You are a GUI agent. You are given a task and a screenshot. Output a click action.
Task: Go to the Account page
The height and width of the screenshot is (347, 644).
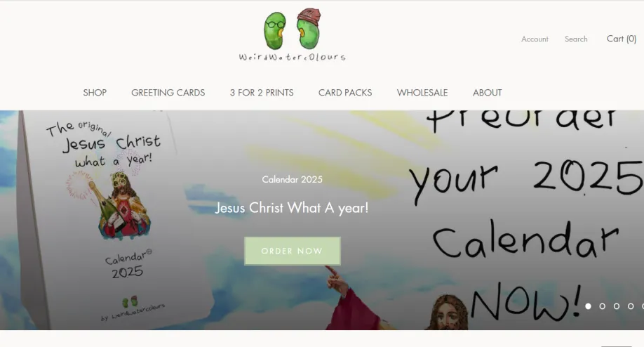[535, 39]
